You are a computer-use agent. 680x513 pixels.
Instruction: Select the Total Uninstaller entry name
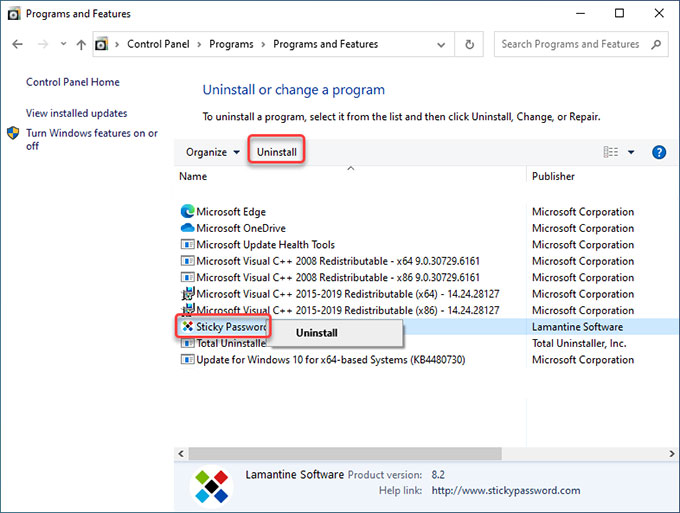pos(231,343)
